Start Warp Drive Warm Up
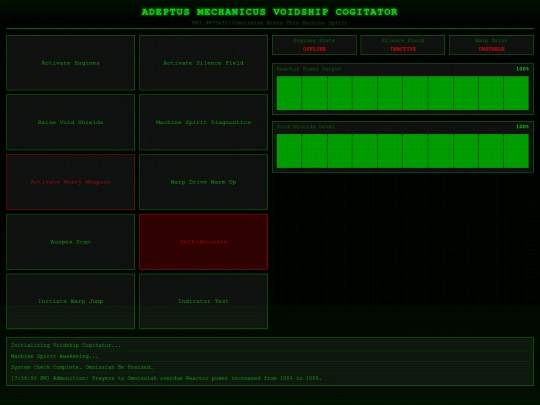The height and width of the screenshot is (405, 540). (203, 182)
